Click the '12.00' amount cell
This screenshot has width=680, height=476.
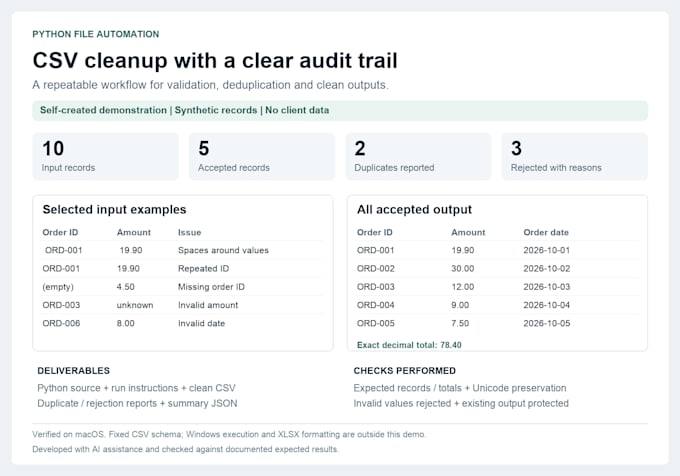pos(462,287)
